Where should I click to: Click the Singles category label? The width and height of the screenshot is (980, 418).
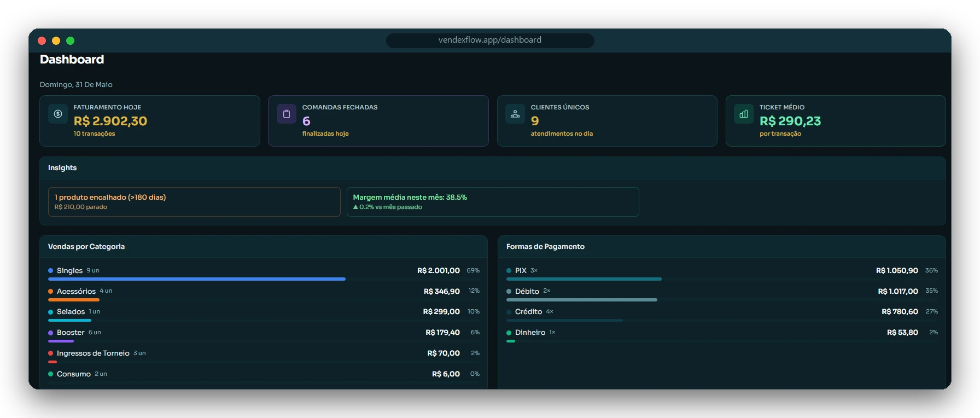pyautogui.click(x=69, y=270)
